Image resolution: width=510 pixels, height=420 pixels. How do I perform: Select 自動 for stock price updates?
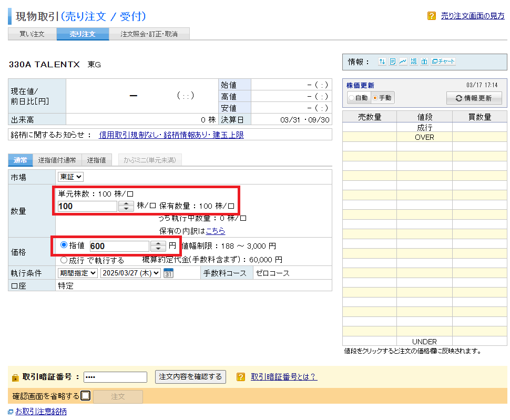pyautogui.click(x=351, y=98)
